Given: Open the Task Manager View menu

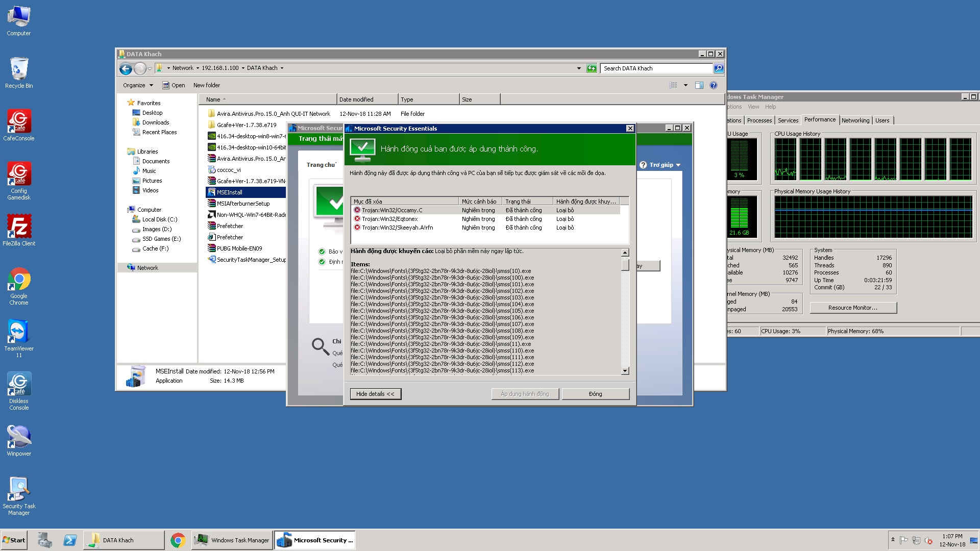Looking at the screenshot, I should (753, 107).
